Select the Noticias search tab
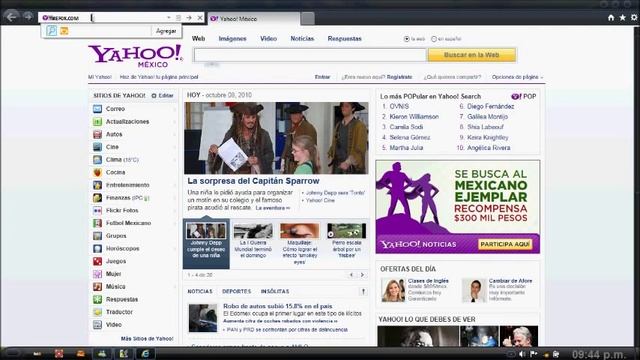This screenshot has width=640, height=360. [302, 38]
